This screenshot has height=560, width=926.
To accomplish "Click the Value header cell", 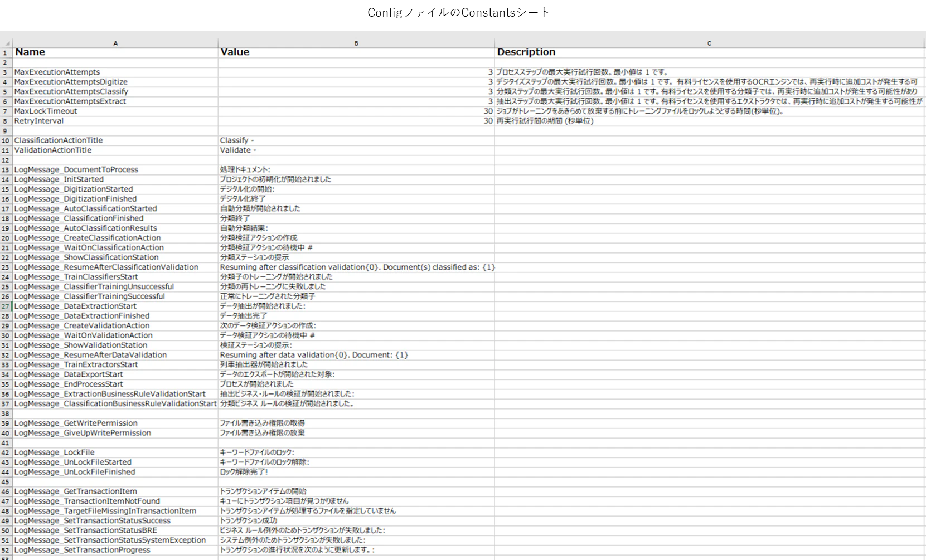I will coord(356,52).
